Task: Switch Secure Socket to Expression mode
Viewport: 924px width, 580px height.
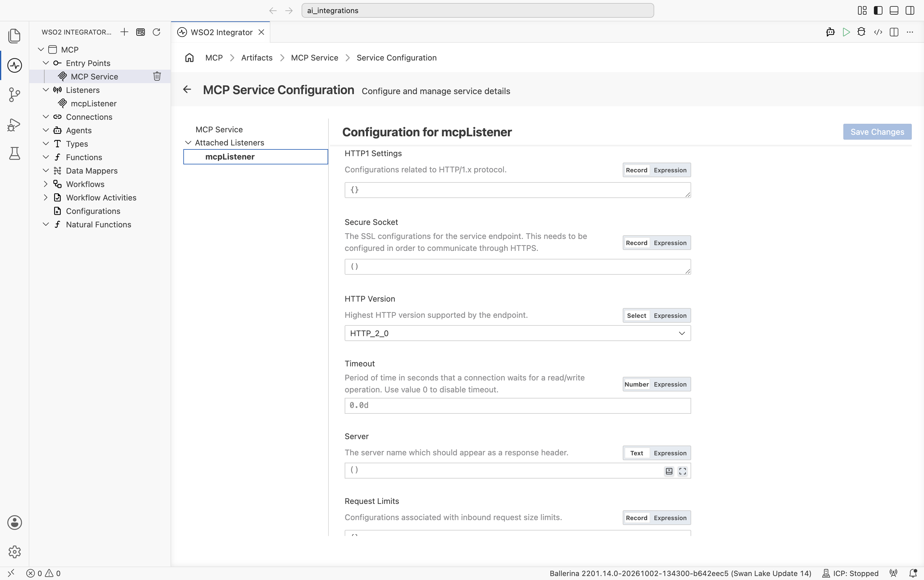Action: click(670, 243)
